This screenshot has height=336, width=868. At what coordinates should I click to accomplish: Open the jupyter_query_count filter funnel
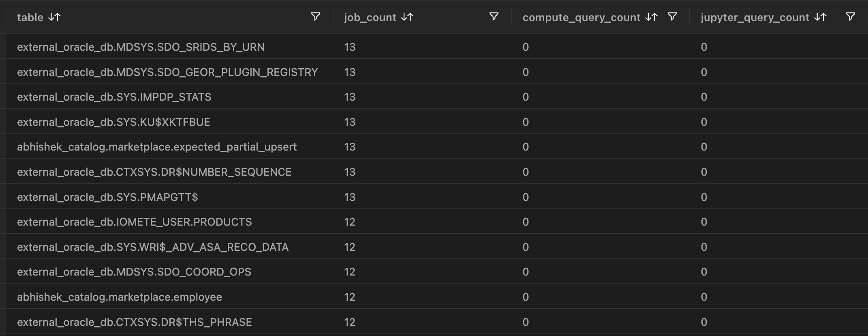[x=850, y=17]
